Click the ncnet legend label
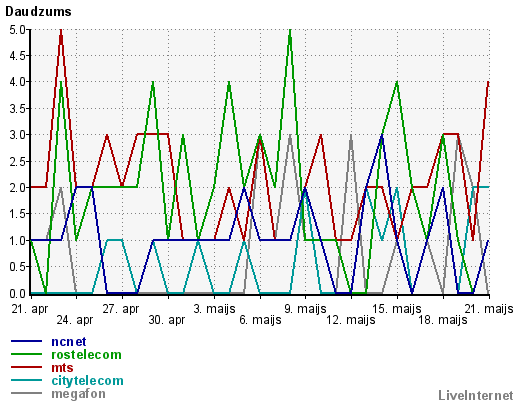Viewport: 520px width, 405px height. 69,342
